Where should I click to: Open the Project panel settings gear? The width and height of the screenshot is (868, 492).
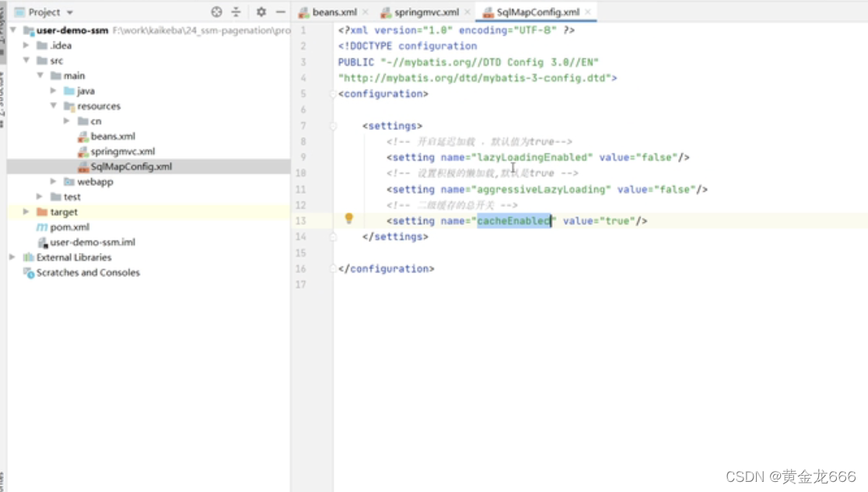(261, 12)
